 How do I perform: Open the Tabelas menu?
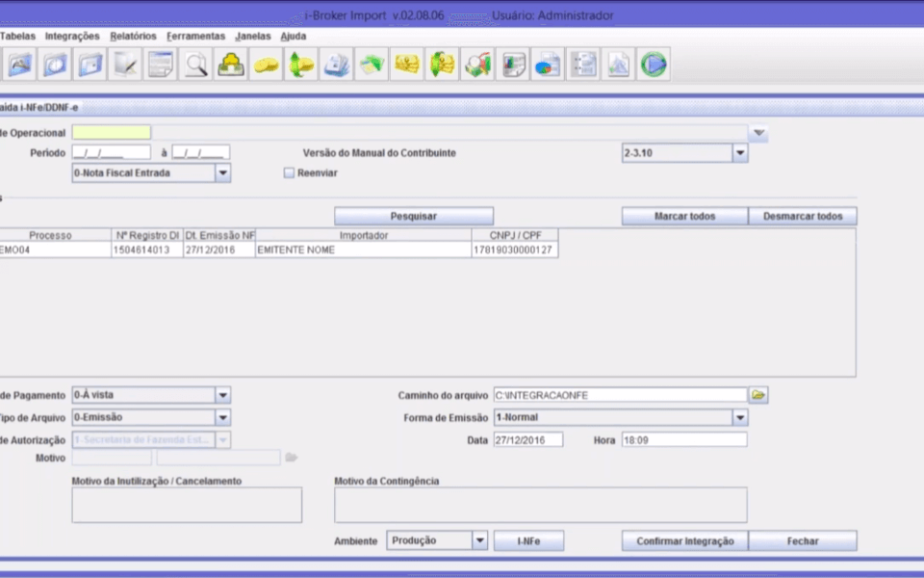coord(17,36)
